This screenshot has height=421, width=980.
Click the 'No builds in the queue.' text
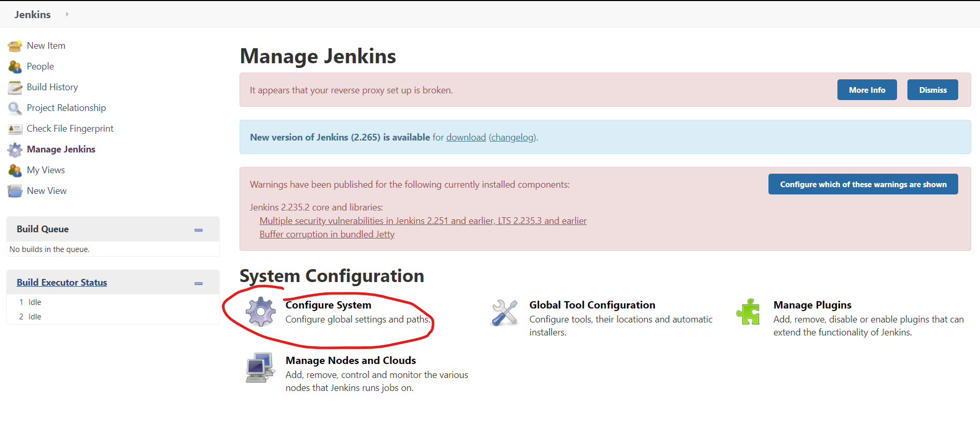coord(49,249)
